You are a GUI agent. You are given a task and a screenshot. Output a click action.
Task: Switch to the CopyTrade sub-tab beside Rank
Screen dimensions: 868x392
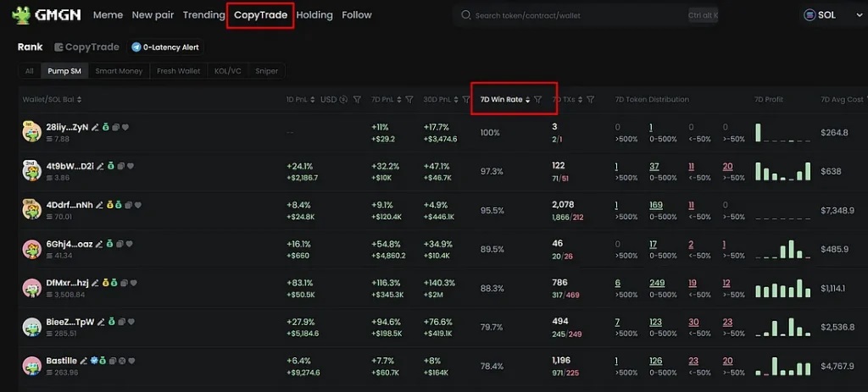[x=87, y=47]
